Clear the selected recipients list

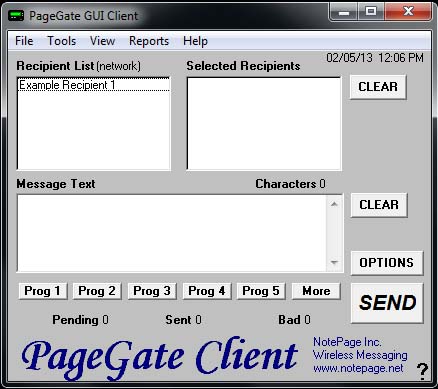[x=378, y=87]
